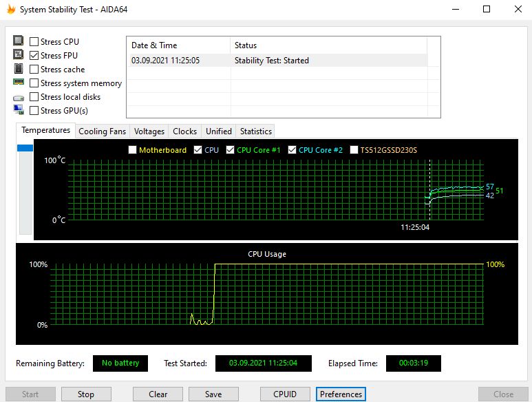Click the disk drive icon beside local disks
This screenshot has width=532, height=402.
tap(19, 97)
